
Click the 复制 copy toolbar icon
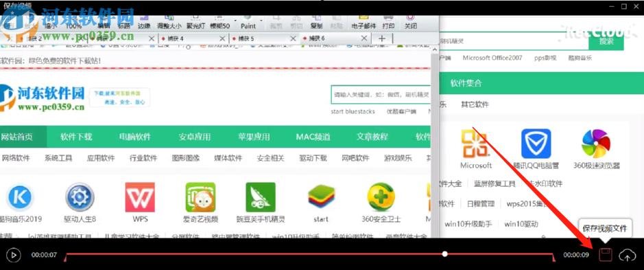point(316,22)
